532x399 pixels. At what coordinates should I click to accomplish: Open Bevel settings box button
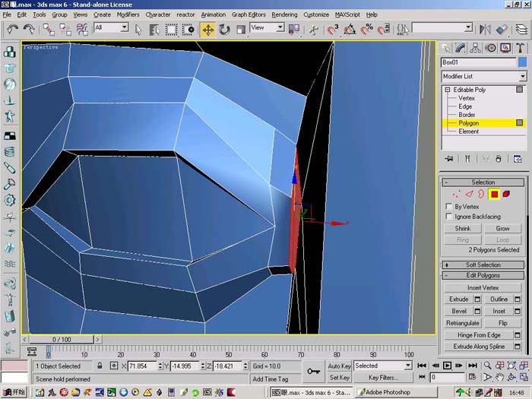pyautogui.click(x=477, y=311)
